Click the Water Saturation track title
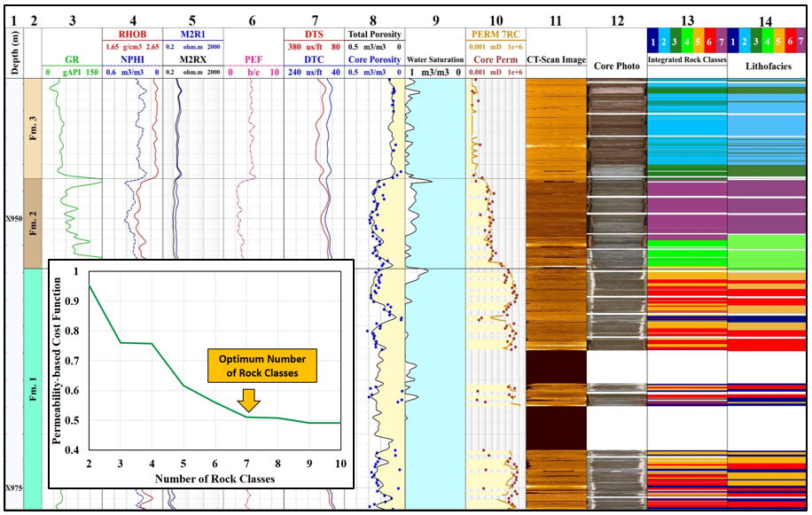 pos(434,60)
